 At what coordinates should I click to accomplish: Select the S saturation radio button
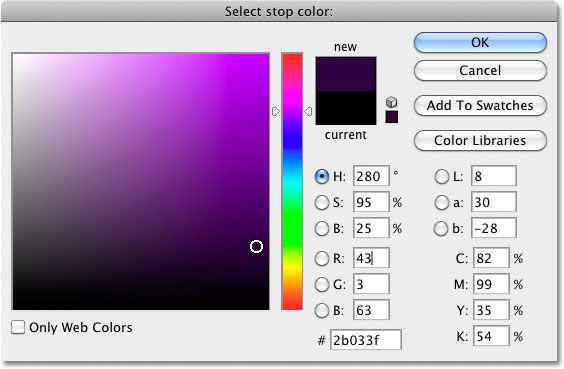(x=322, y=202)
